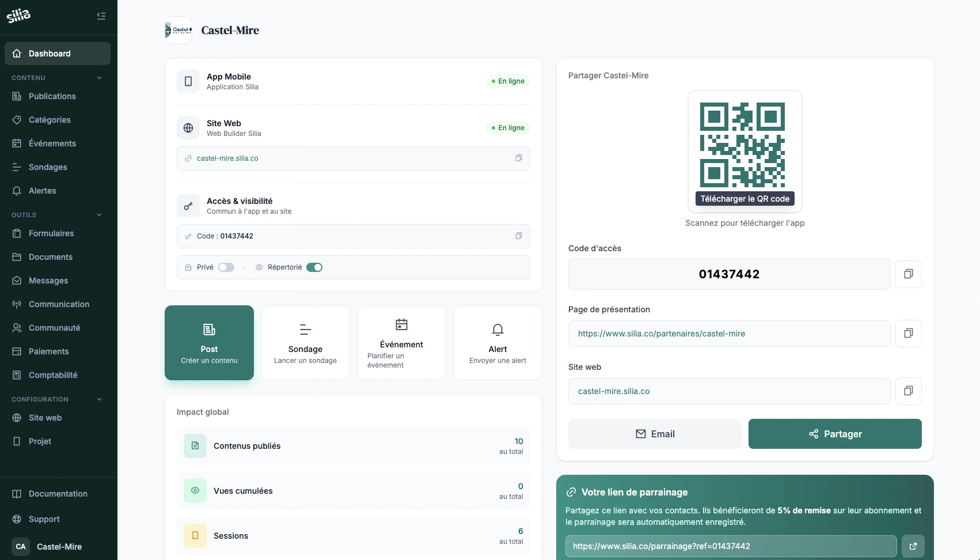Click the Sessions orange phone icon

click(x=195, y=536)
